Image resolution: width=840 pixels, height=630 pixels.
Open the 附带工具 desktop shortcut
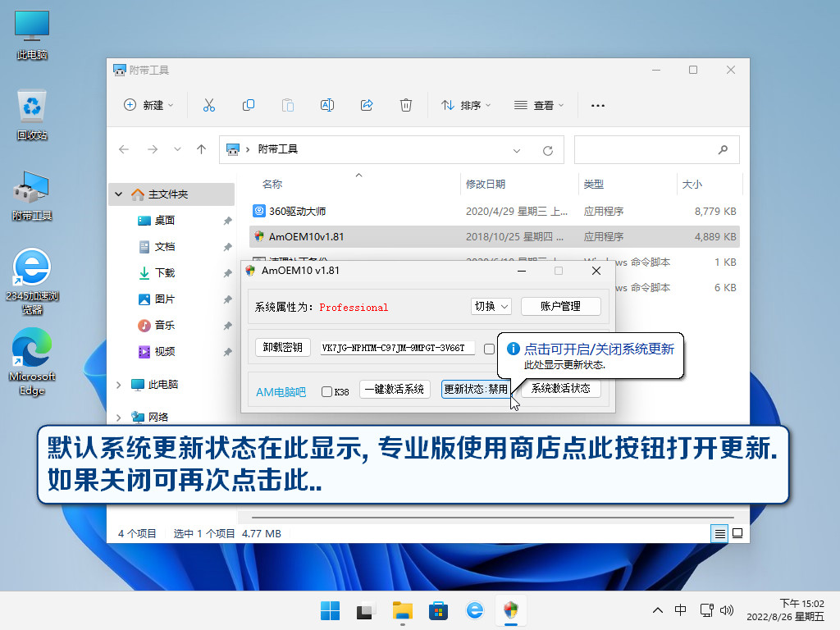tap(32, 195)
